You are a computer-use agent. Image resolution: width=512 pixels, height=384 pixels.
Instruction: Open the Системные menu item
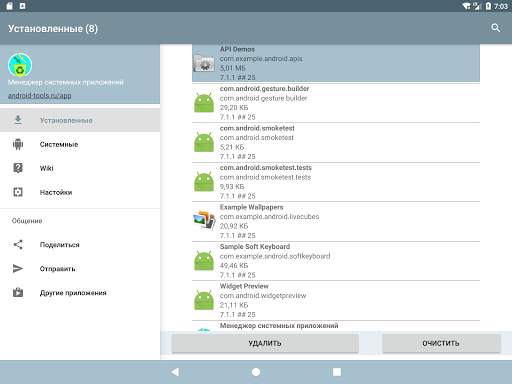(80, 144)
